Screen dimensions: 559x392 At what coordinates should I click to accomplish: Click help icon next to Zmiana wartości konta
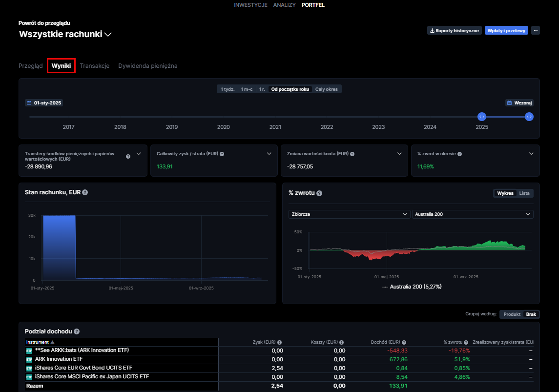352,154
